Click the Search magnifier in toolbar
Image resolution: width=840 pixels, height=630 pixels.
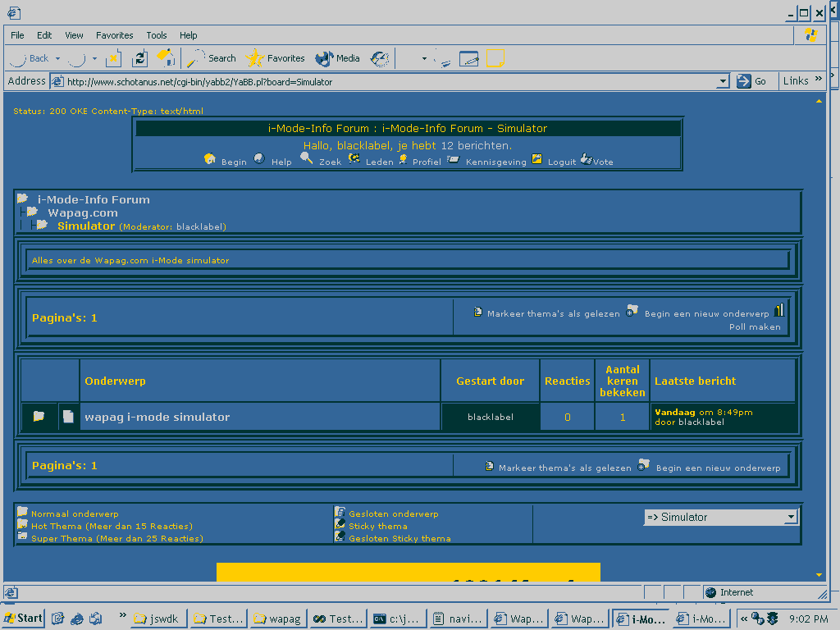(211, 58)
